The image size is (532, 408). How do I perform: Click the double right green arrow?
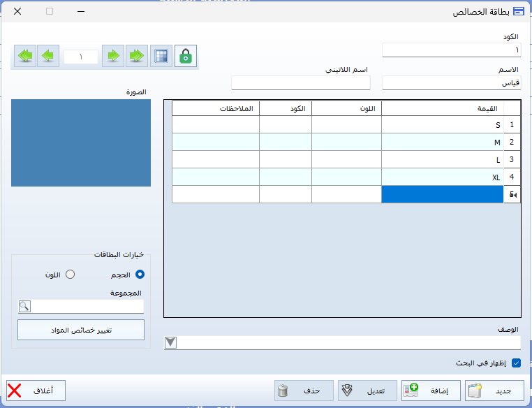pyautogui.click(x=136, y=56)
